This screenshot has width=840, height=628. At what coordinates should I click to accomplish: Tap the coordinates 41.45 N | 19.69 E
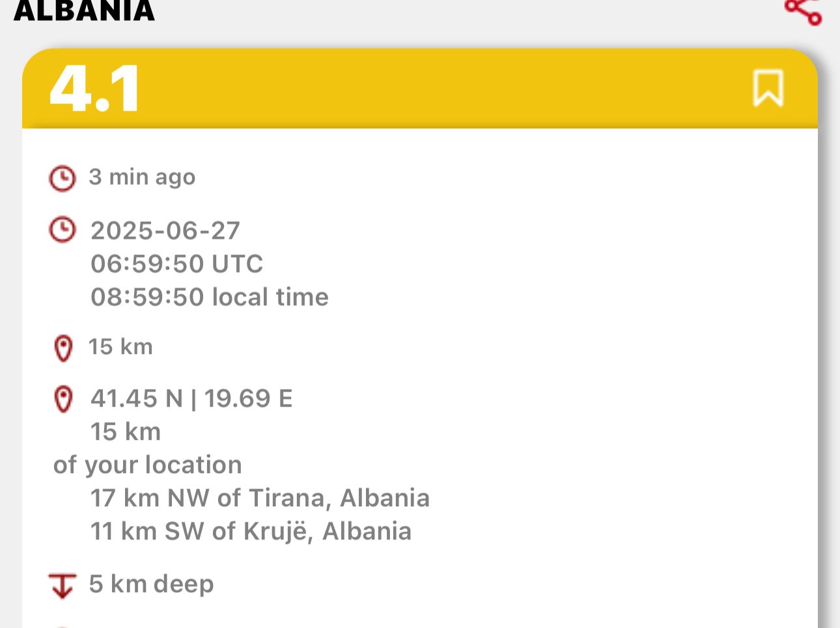[x=191, y=398]
